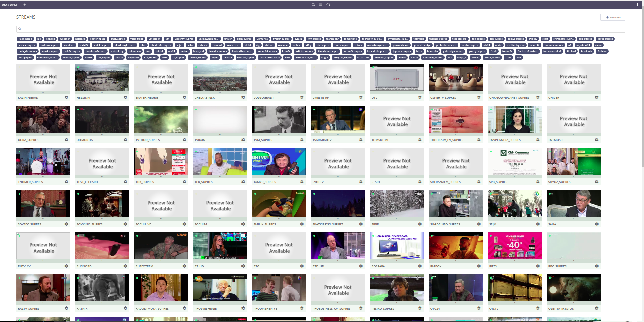Click the grid view icon in top bar

[x=321, y=5]
